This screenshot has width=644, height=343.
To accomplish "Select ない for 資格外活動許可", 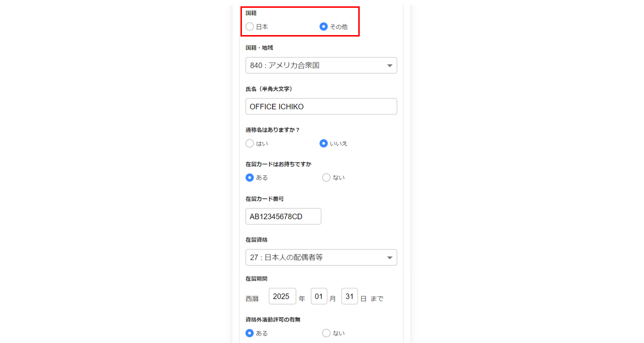I will pos(327,334).
